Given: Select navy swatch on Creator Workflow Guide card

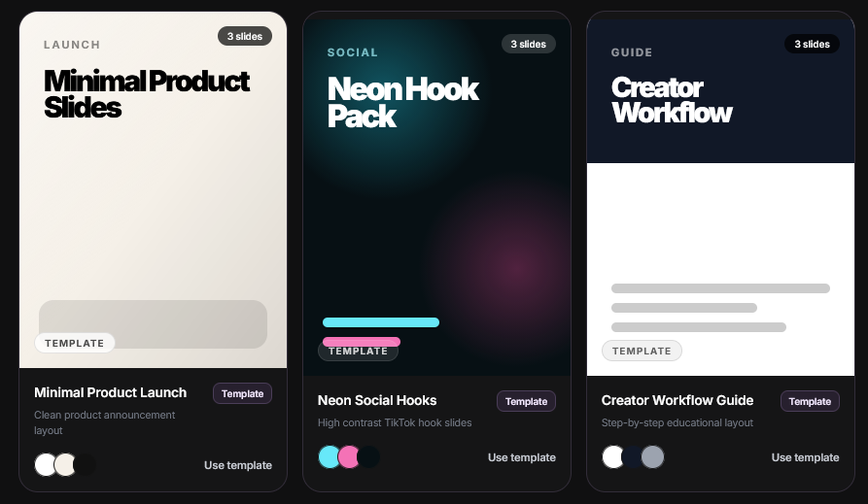Looking at the screenshot, I should pos(633,457).
